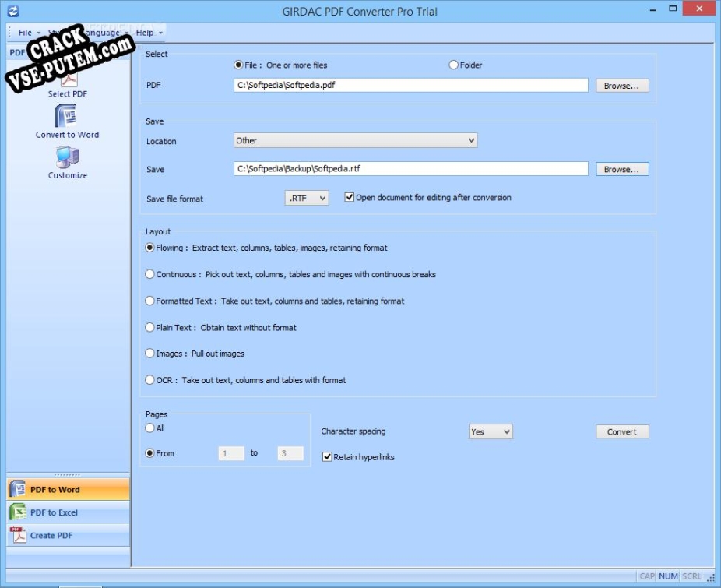
Task: Click the PDF to Word icon
Action: pyautogui.click(x=17, y=488)
